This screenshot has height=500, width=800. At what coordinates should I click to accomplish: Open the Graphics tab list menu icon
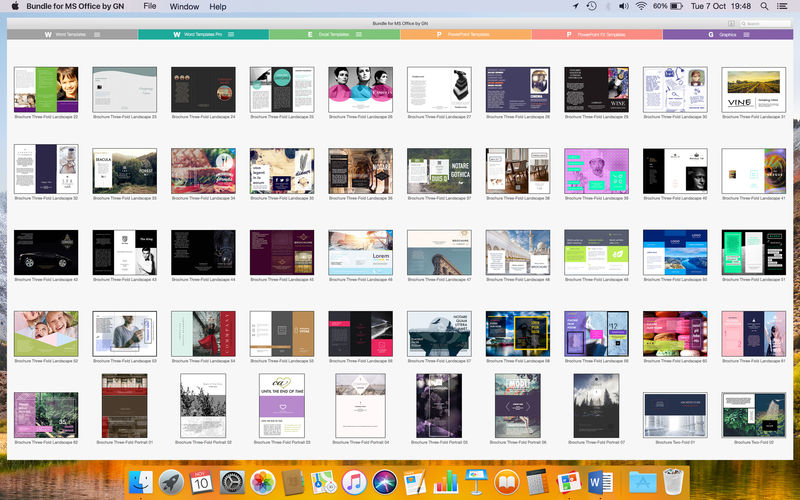(x=746, y=35)
